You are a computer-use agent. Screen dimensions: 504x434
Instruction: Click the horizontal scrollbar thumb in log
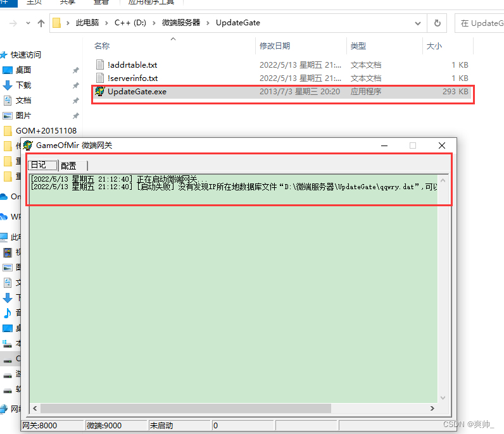point(186,408)
